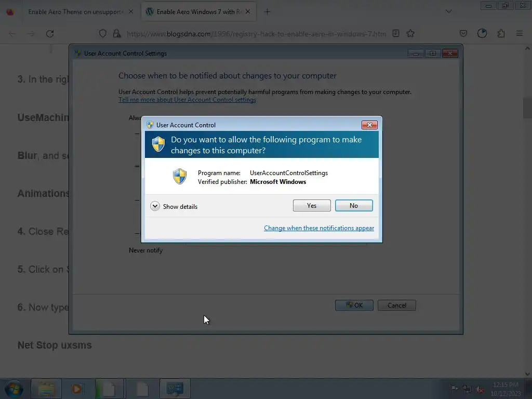This screenshot has height=399, width=532.
Task: Open the list all tabs dropdown
Action: pyautogui.click(x=448, y=11)
